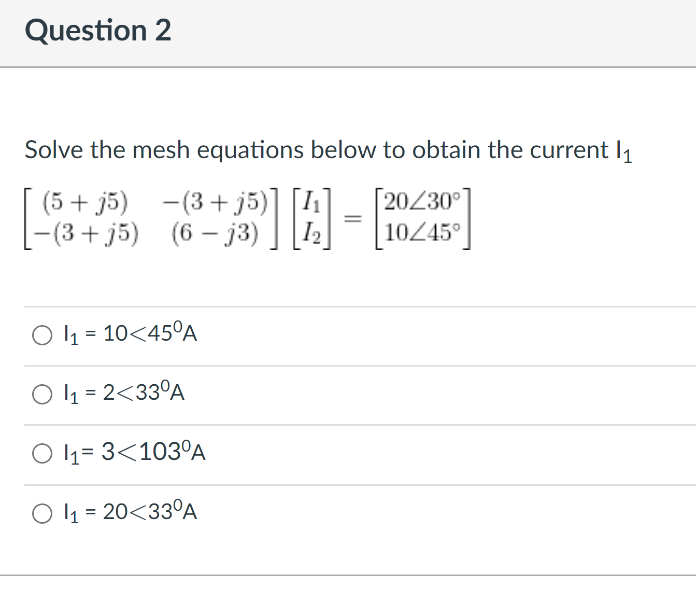The height and width of the screenshot is (616, 696).
Task: Click the mesh equations matrix image
Action: pos(249,218)
